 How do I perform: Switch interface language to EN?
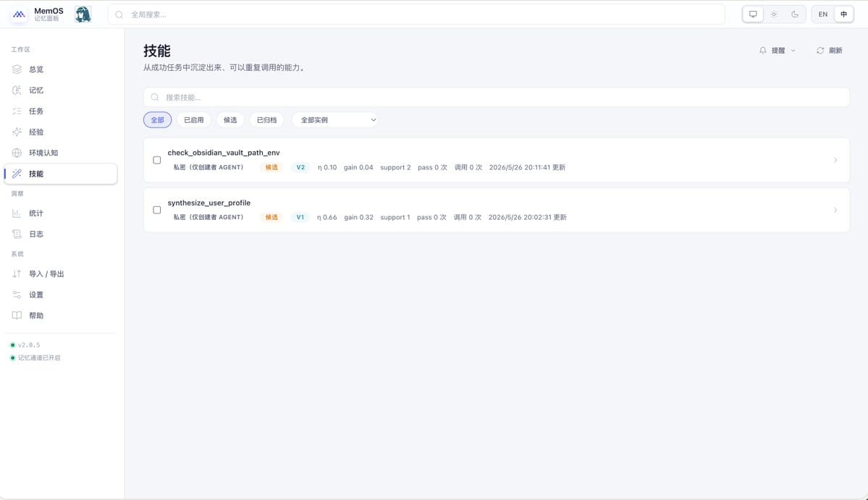click(x=823, y=14)
